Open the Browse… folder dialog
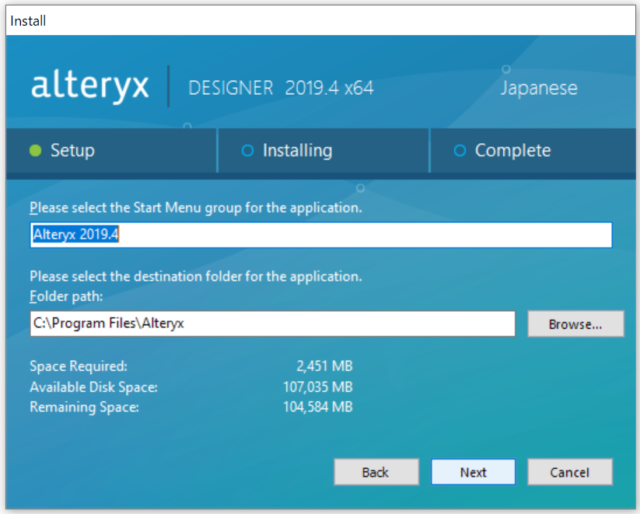This screenshot has width=640, height=514. [576, 324]
